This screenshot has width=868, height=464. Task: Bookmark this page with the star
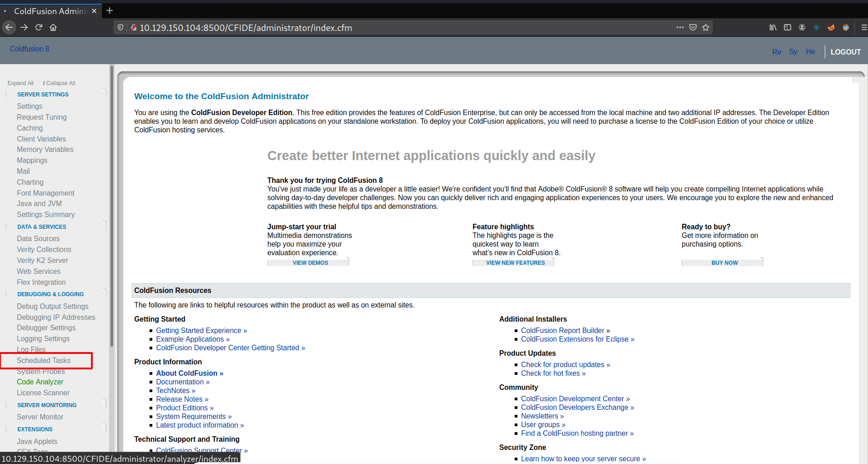click(x=705, y=27)
